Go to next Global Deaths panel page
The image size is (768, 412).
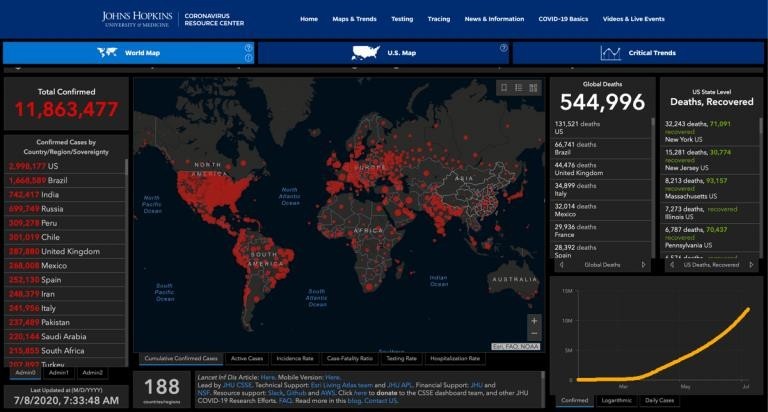(644, 265)
